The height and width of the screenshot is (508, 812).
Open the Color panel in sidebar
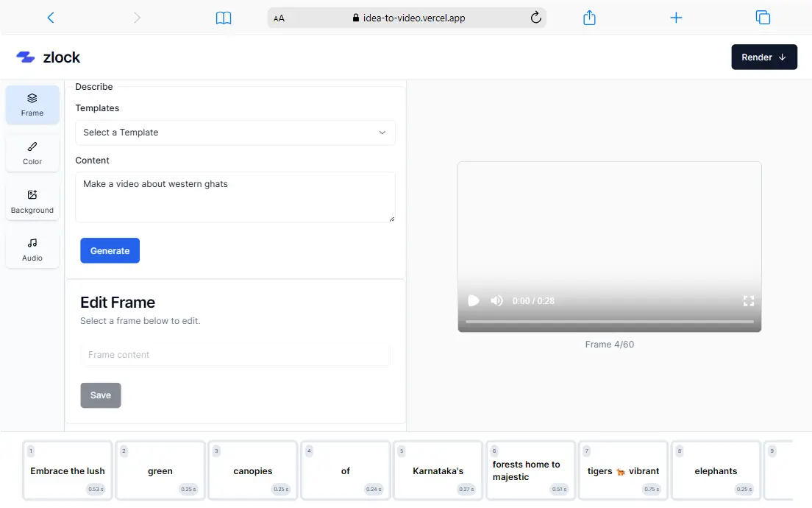pos(32,153)
